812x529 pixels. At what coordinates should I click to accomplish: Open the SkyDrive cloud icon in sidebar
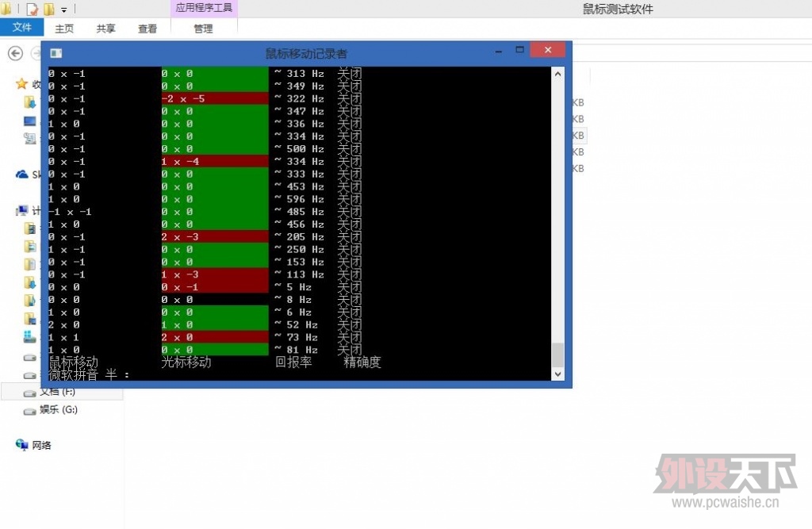(21, 174)
